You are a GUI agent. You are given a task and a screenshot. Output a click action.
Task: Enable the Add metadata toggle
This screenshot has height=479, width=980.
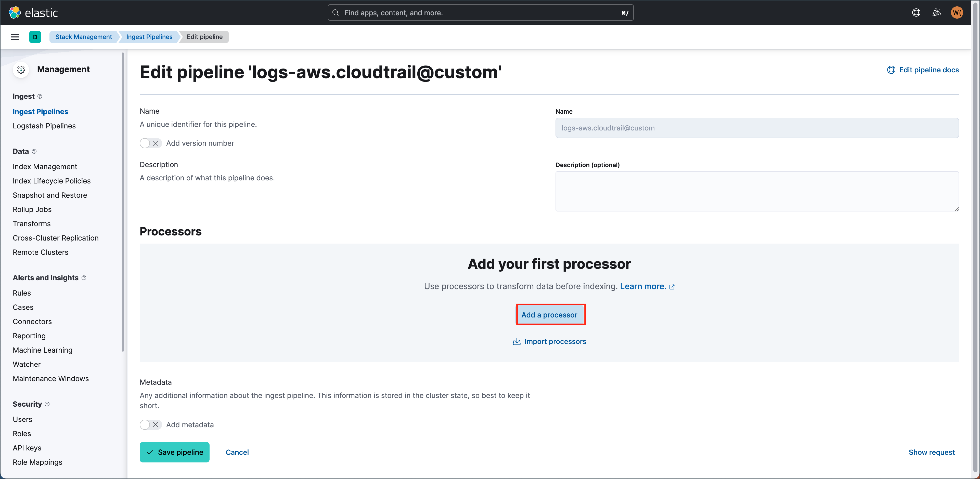coord(150,425)
